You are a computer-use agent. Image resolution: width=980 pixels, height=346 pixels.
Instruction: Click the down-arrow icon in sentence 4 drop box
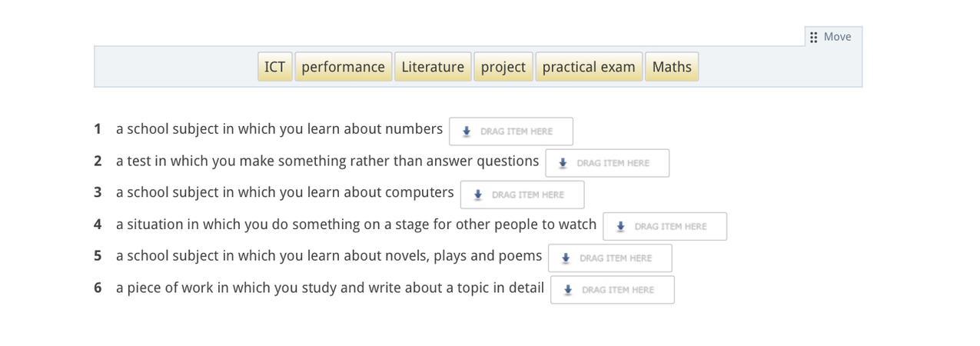point(620,227)
